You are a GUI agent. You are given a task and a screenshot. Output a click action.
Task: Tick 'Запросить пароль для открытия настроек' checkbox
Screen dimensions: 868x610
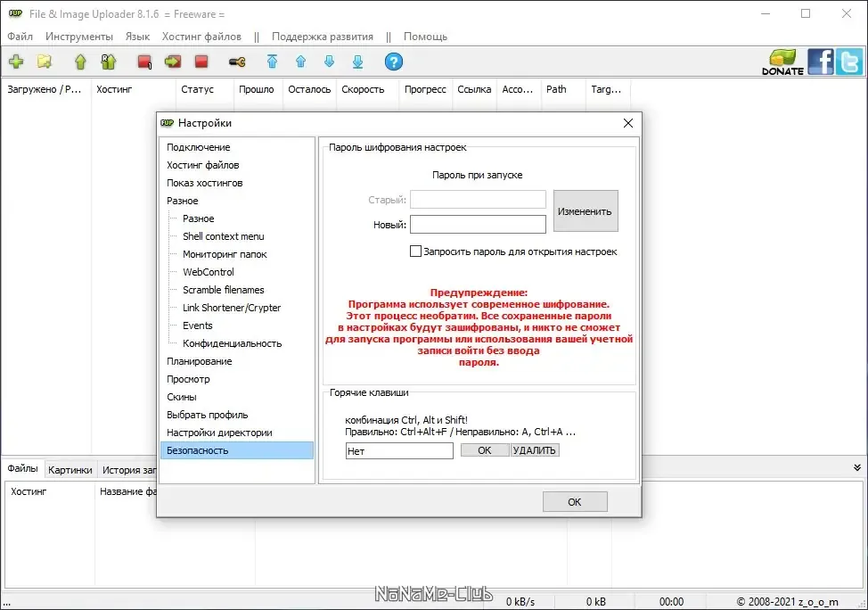point(415,251)
